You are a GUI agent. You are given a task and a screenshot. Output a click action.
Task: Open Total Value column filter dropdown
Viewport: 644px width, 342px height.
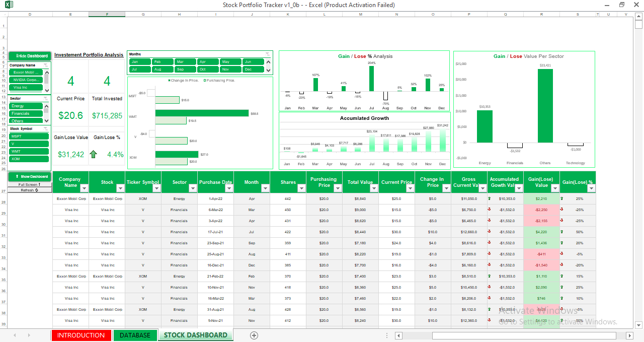coord(374,188)
